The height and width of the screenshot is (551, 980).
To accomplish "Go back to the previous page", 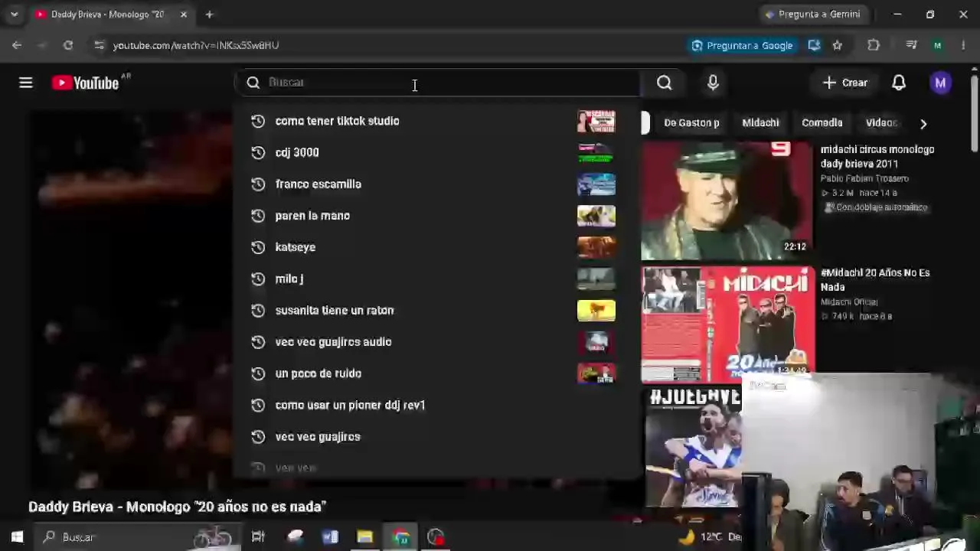I will (x=17, y=45).
